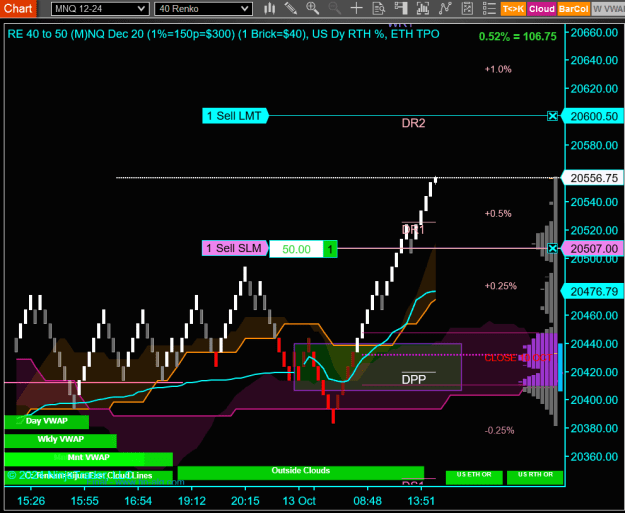This screenshot has width=625, height=513.
Task: Click the Mnt VWAP green label
Action: [x=88, y=458]
